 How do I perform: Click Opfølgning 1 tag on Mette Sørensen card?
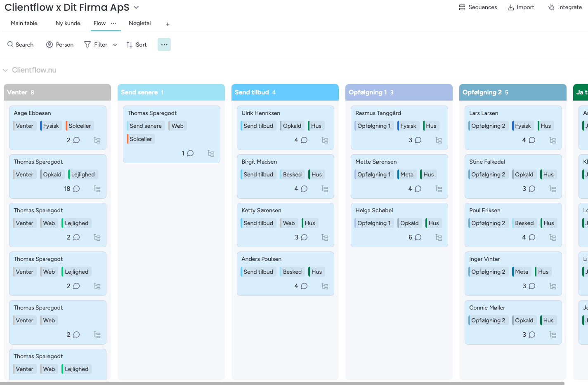point(374,174)
